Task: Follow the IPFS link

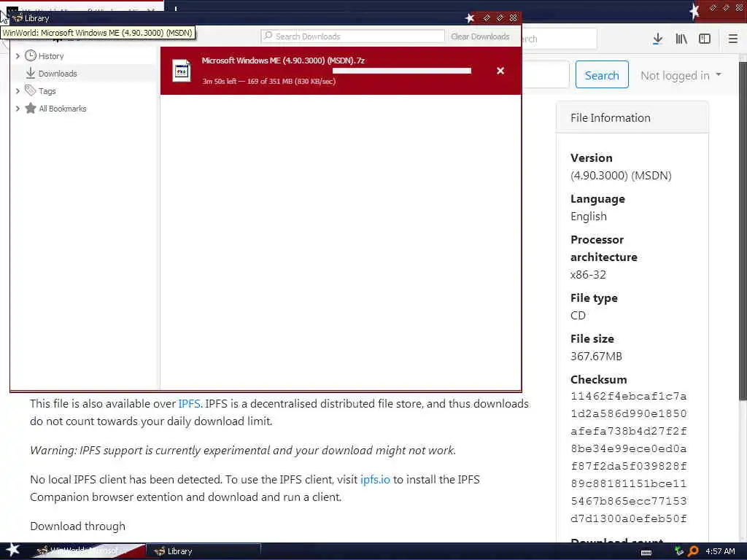Action: pos(190,404)
